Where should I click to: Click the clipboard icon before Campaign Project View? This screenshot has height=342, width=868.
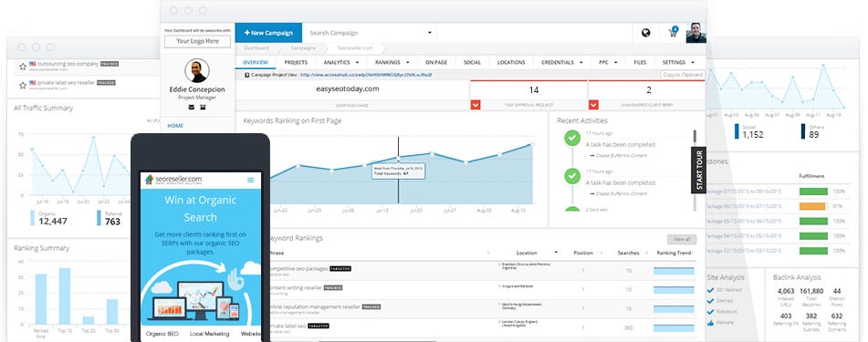247,75
